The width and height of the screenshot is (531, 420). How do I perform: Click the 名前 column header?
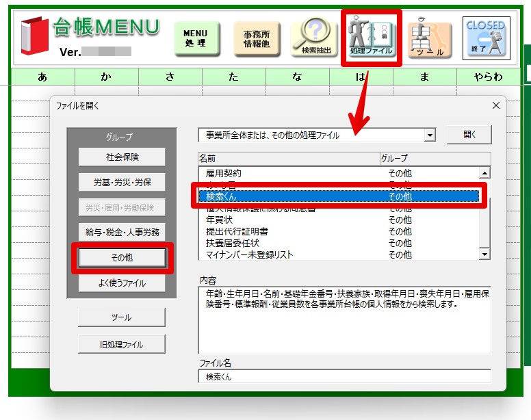[289, 159]
